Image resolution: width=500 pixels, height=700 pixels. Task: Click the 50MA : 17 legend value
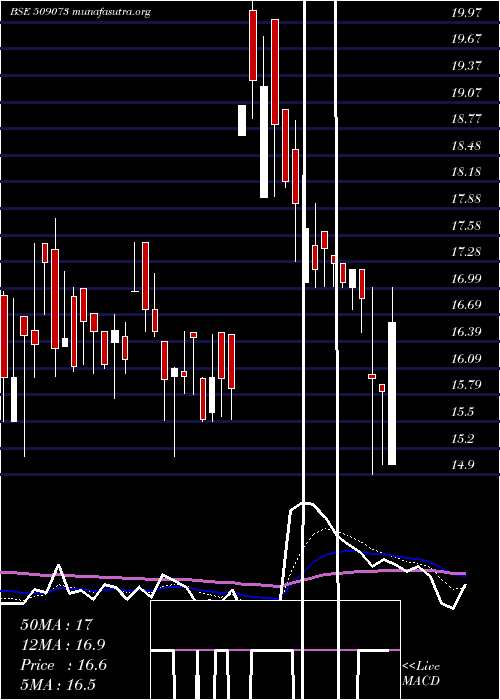[57, 625]
